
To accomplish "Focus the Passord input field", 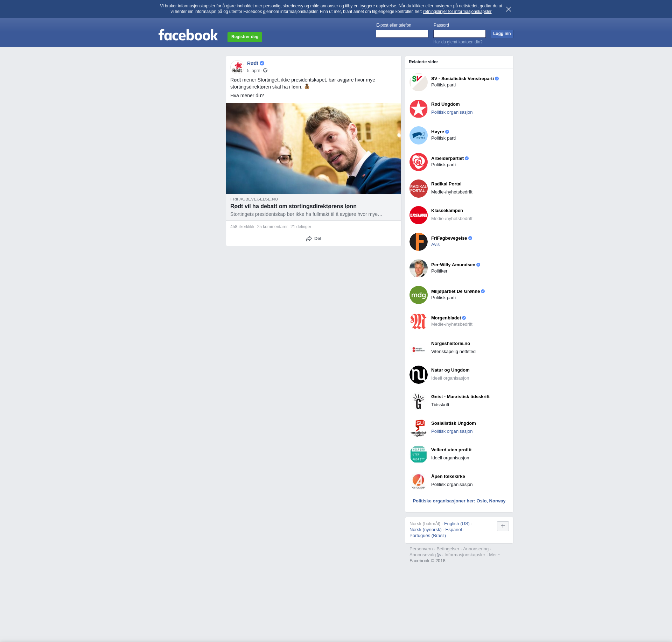I will pyautogui.click(x=460, y=34).
